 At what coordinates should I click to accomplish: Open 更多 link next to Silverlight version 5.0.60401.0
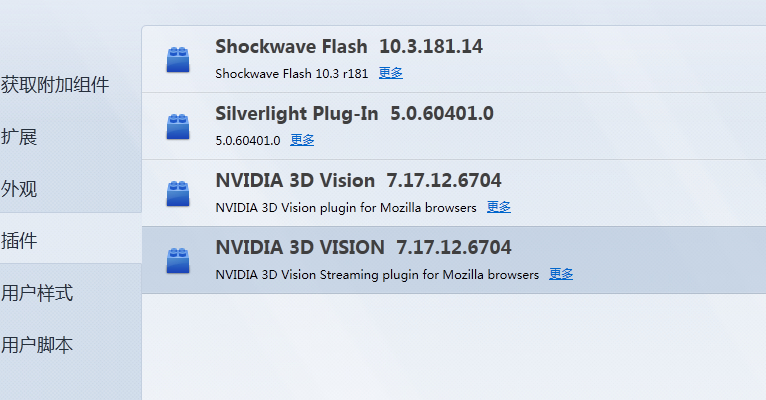302,140
